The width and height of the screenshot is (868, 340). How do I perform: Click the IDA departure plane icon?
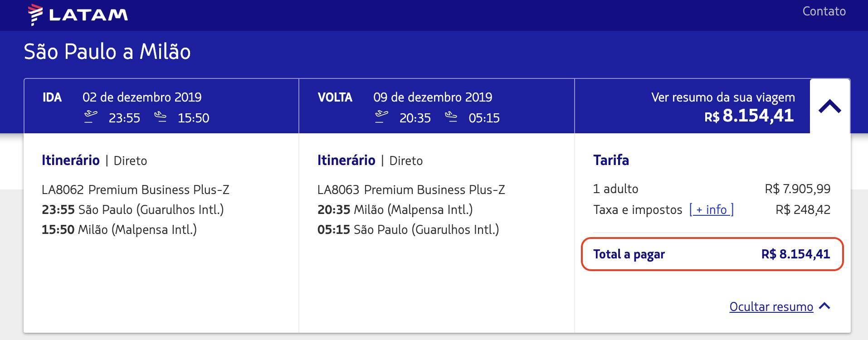(x=91, y=117)
